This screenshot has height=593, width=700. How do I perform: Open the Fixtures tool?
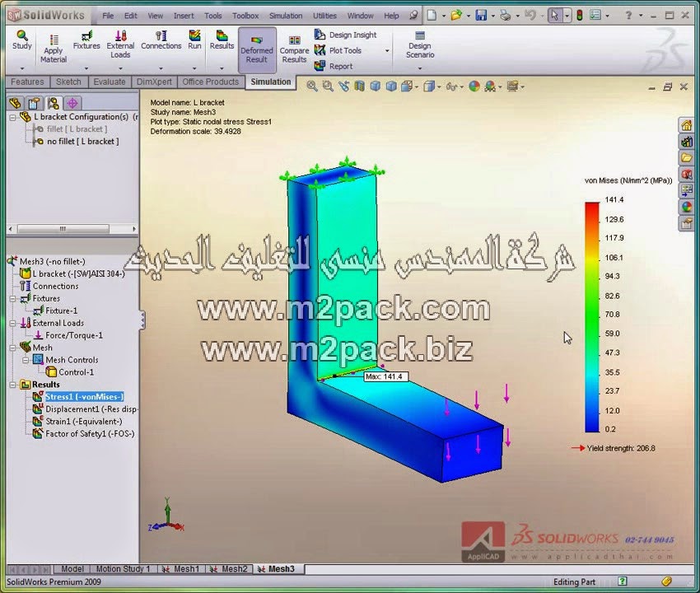(86, 40)
